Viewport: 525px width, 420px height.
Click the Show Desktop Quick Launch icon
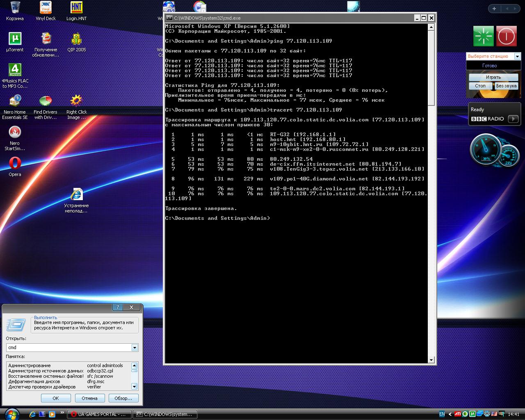(x=42, y=414)
